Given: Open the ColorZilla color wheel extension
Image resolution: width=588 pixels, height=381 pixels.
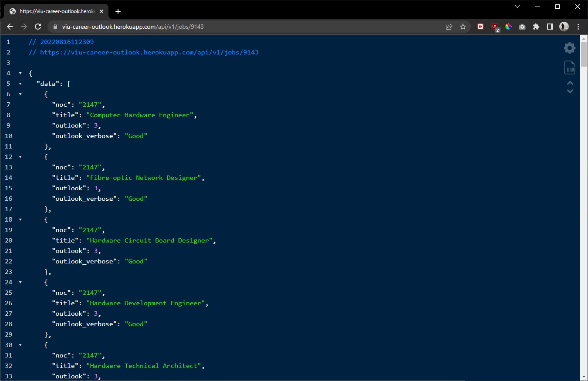Looking at the screenshot, I should click(508, 27).
